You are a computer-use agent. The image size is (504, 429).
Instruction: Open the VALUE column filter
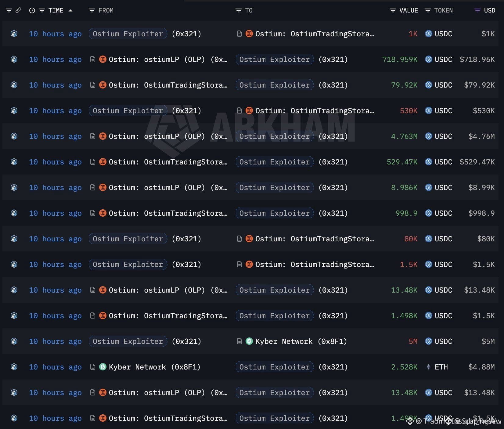(393, 10)
